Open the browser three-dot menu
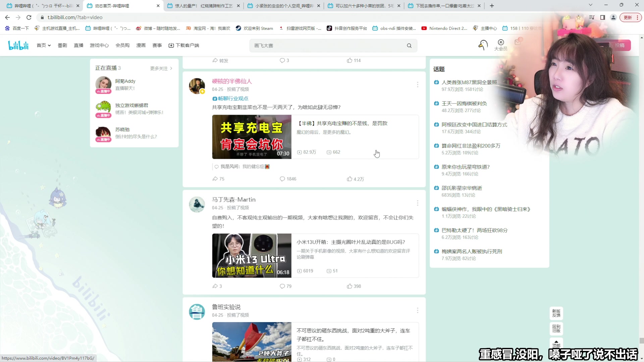The height and width of the screenshot is (362, 644). click(x=637, y=17)
